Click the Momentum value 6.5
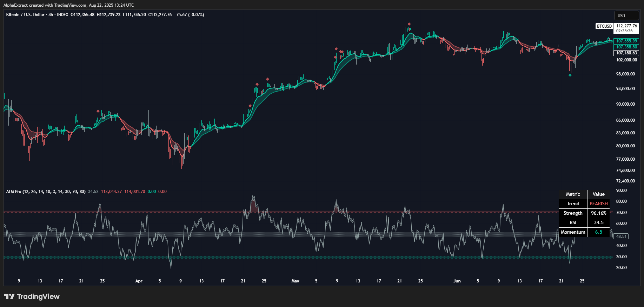 tap(598, 232)
